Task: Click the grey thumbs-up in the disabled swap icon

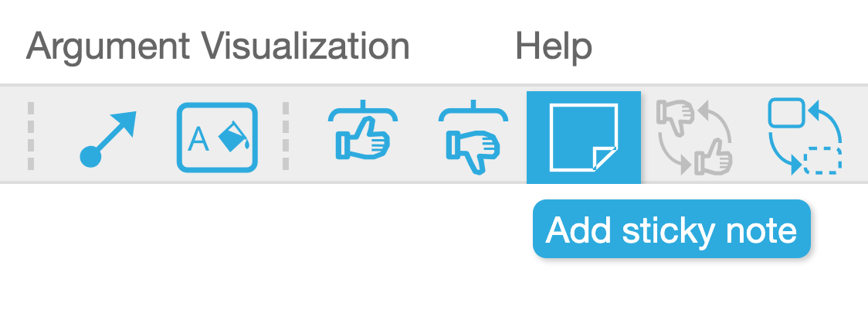Action: [714, 157]
